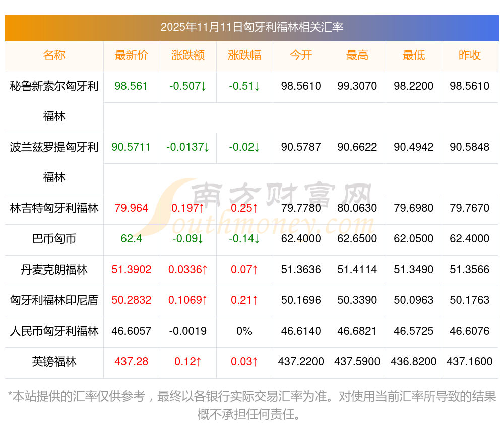The image size is (504, 430).
Task: Click change percent 0.21↑
Action: point(244,300)
